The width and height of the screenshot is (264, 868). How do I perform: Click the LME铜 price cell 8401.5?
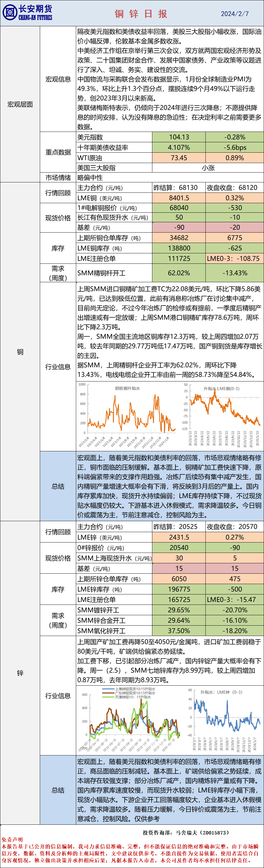coord(179,198)
